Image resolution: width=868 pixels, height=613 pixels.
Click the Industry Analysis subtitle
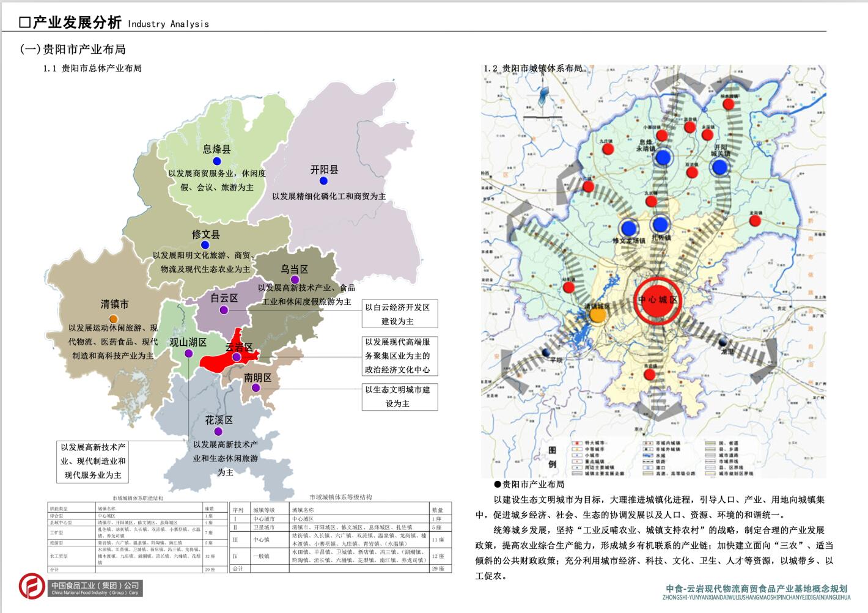pyautogui.click(x=168, y=24)
